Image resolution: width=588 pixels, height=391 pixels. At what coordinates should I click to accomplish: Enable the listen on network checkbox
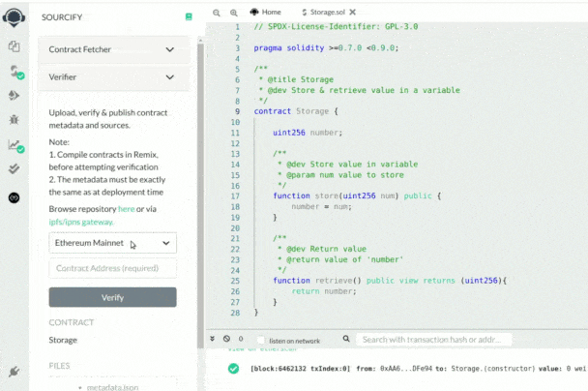(260, 340)
